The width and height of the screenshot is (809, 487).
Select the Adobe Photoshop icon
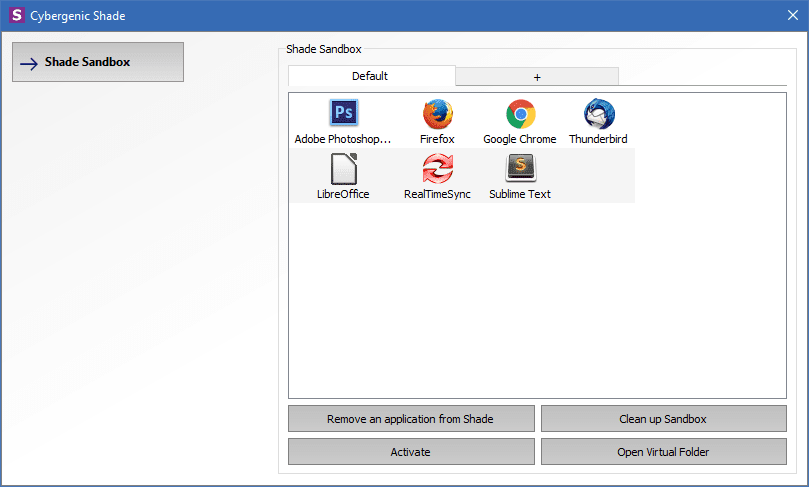click(x=344, y=112)
